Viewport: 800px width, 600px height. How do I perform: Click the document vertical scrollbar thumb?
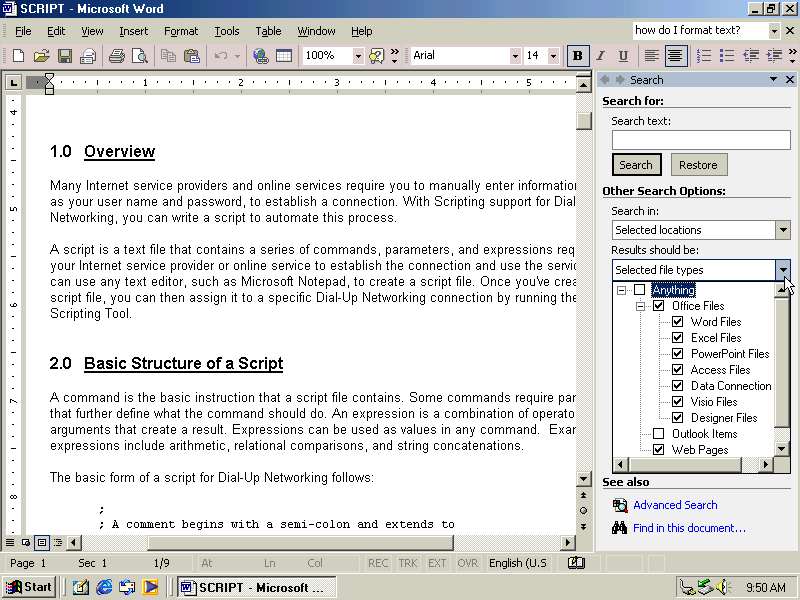584,121
